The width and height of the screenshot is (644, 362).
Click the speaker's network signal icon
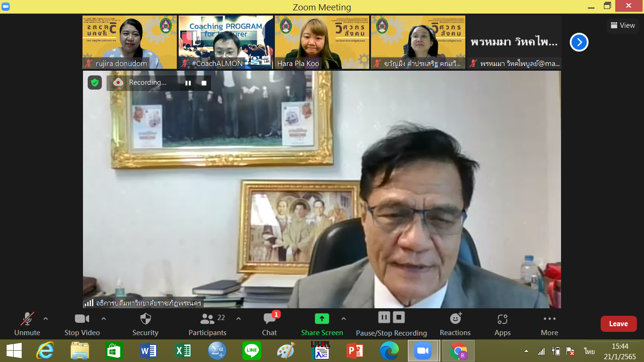click(89, 303)
